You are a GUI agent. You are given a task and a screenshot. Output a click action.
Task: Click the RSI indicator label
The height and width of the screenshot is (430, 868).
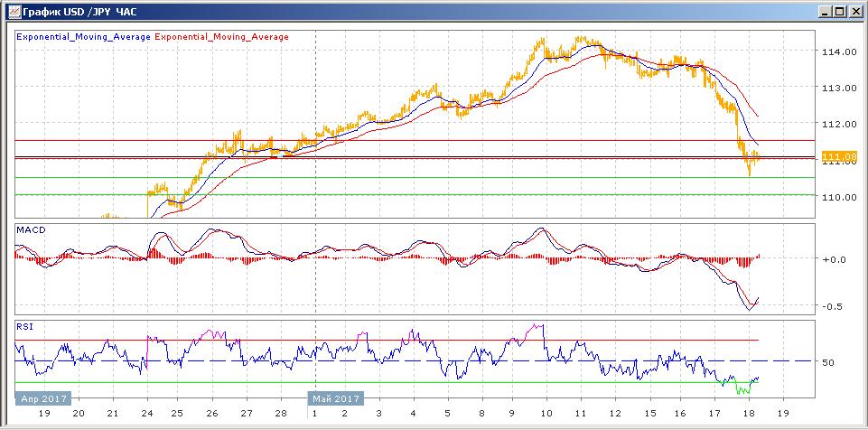pos(24,326)
